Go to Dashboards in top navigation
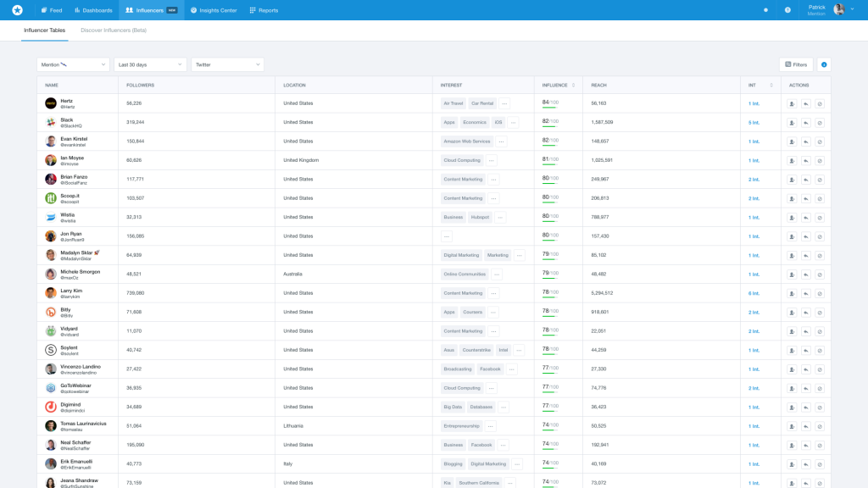The height and width of the screenshot is (488, 868). tap(93, 10)
